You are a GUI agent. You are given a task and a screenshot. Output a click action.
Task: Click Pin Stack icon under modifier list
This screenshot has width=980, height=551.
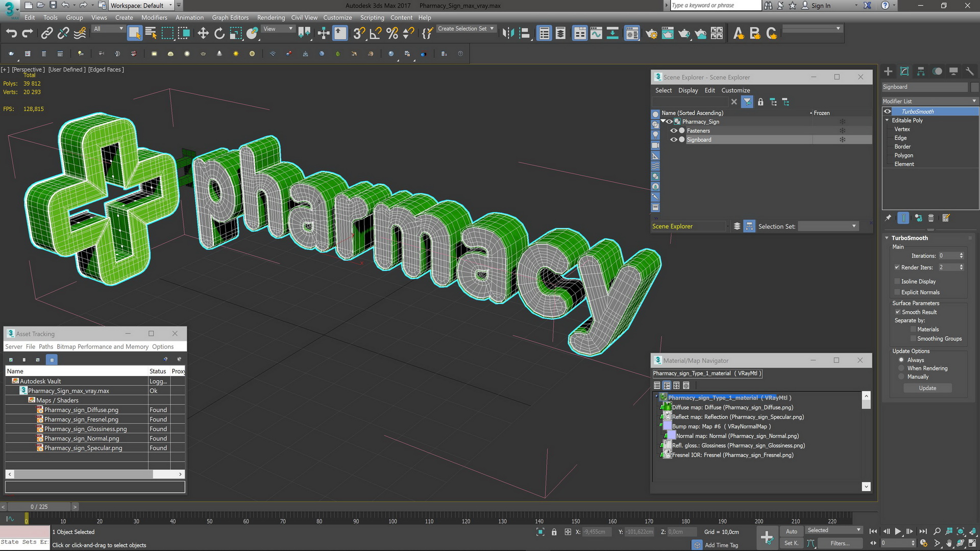[x=888, y=218]
